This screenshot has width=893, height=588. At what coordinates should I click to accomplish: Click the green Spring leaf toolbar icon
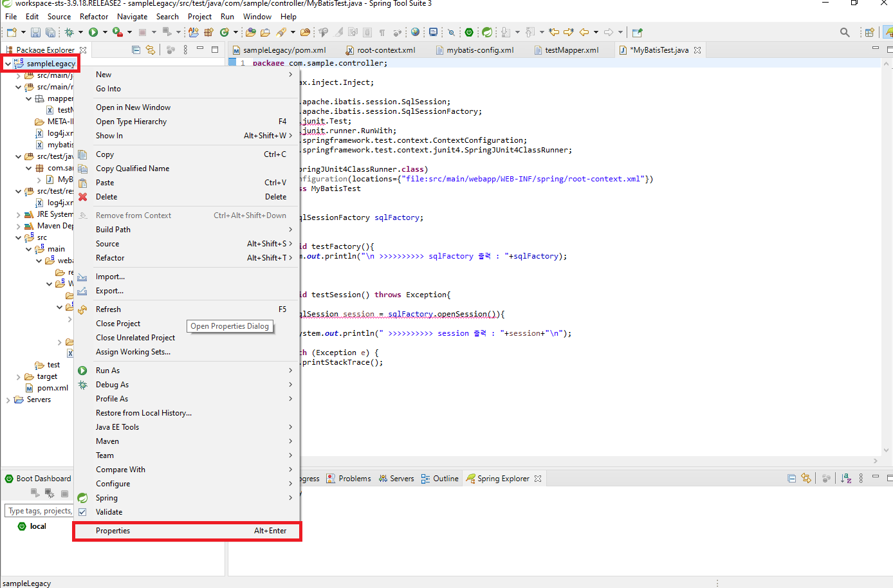pos(487,32)
